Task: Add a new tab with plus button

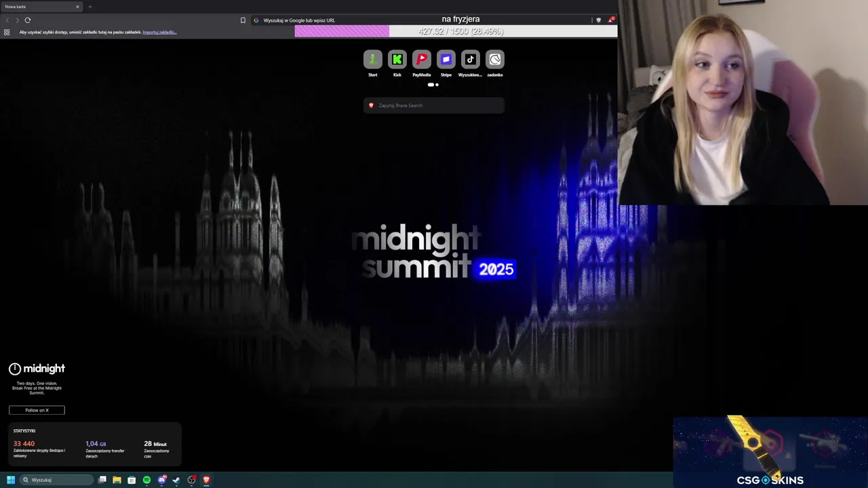Action: (90, 7)
